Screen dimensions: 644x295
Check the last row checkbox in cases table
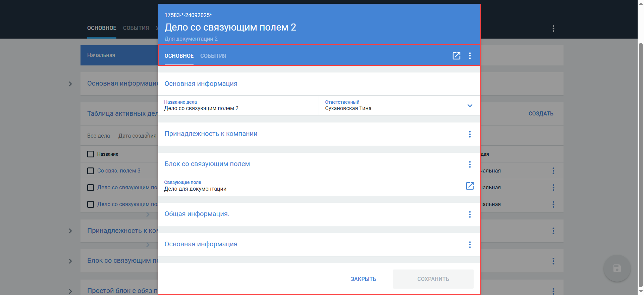(91, 204)
